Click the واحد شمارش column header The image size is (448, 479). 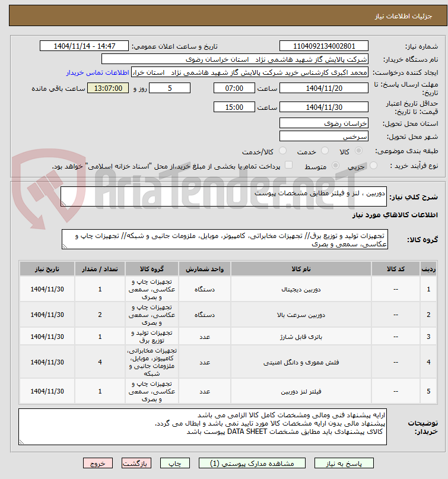pyautogui.click(x=205, y=269)
